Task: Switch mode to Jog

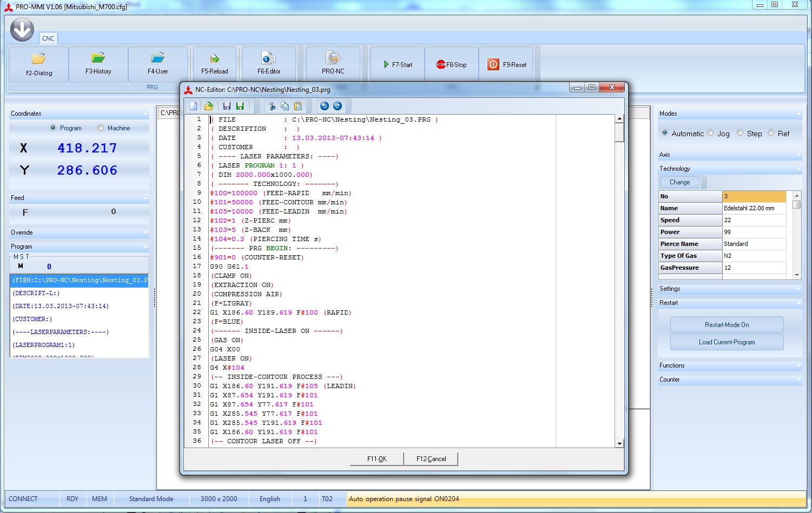Action: tap(711, 133)
